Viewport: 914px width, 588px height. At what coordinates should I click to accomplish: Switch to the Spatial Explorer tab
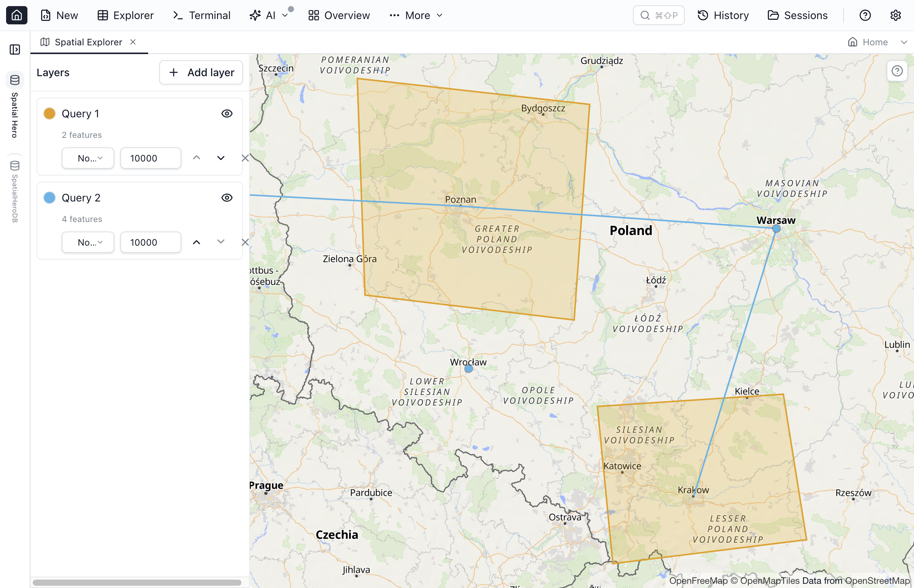[88, 42]
